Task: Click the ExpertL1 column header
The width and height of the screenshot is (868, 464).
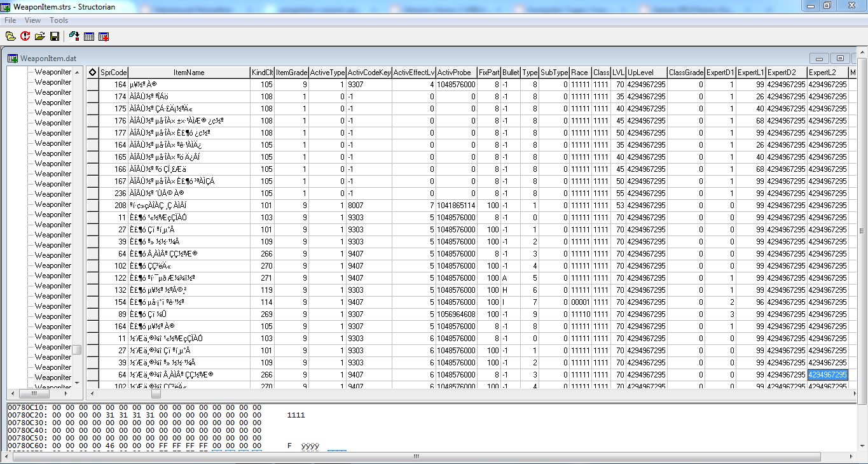Action: pos(750,73)
